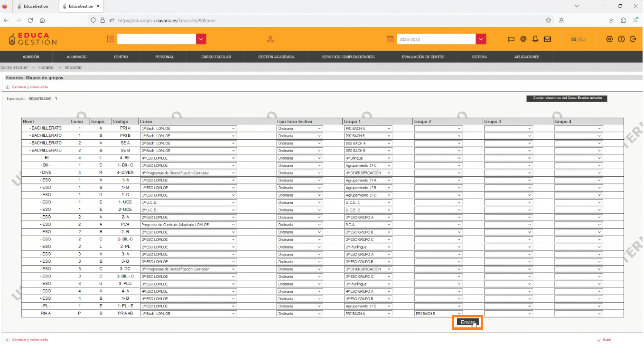The image size is (644, 344).
Task: Open the mail envelope icon
Action: click(x=547, y=39)
